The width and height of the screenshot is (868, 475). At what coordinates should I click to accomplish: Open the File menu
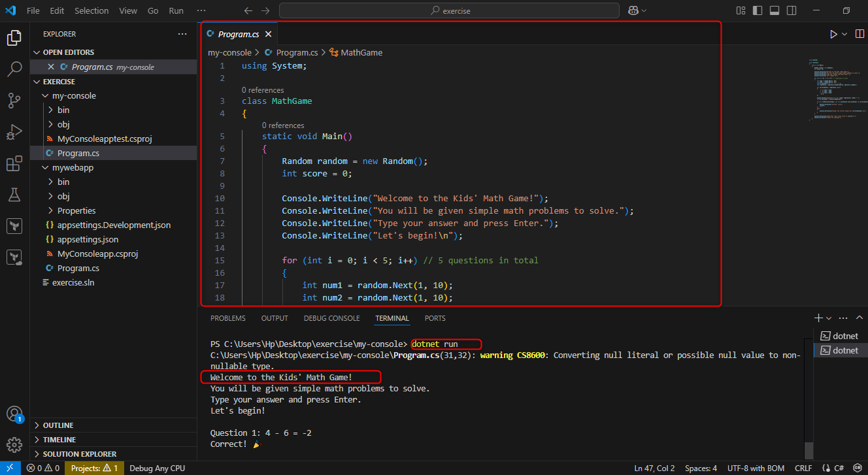33,10
